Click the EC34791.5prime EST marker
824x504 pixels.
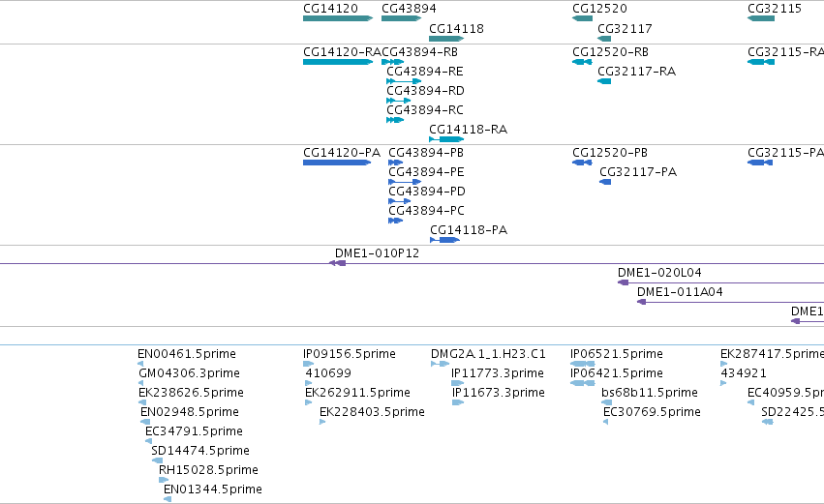click(x=149, y=441)
